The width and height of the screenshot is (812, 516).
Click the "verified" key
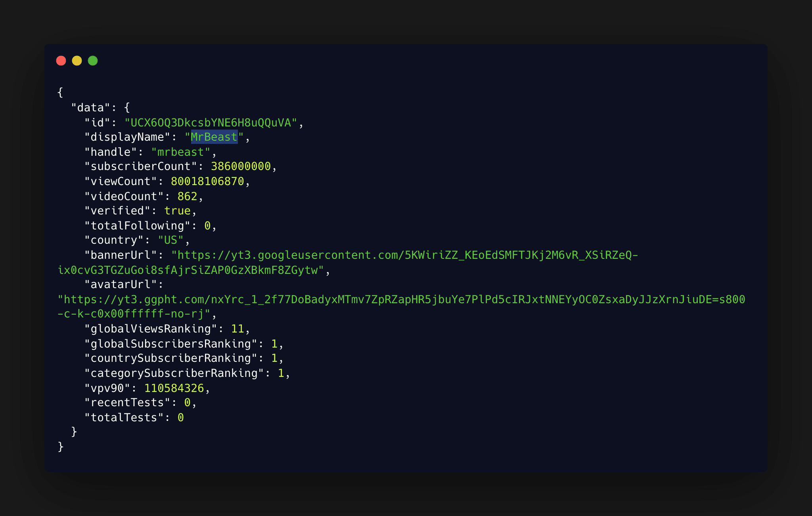coord(117,211)
